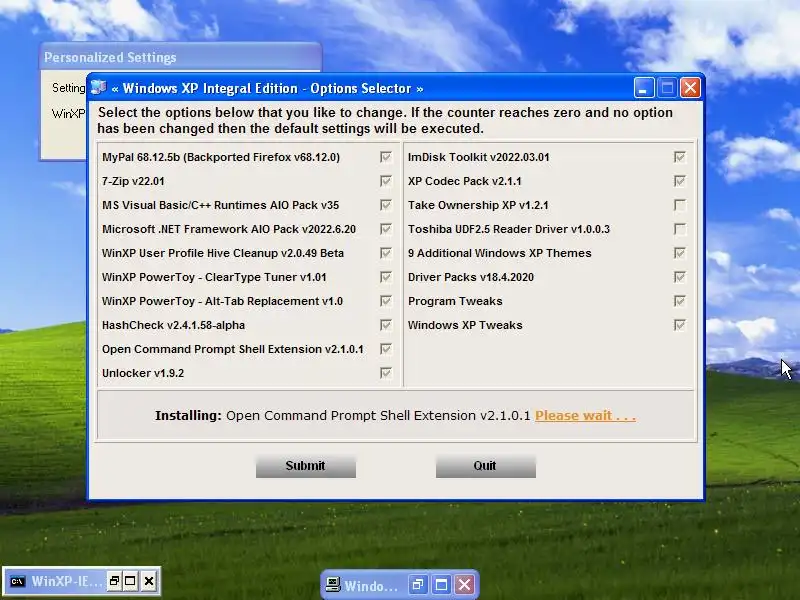Restore the minimized Windo... window

pyautogui.click(x=418, y=585)
